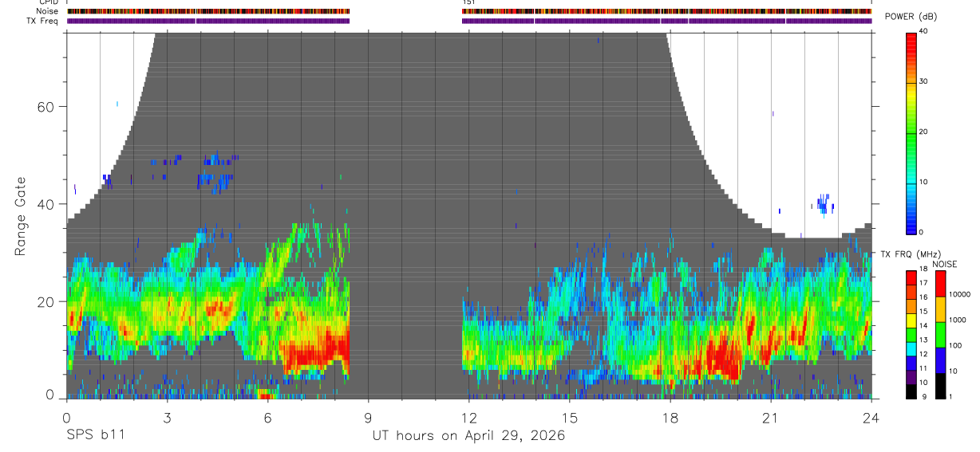This screenshot has height=452, width=980.
Task: Click the 40 tick on Range Gate axis
Action: pos(47,204)
